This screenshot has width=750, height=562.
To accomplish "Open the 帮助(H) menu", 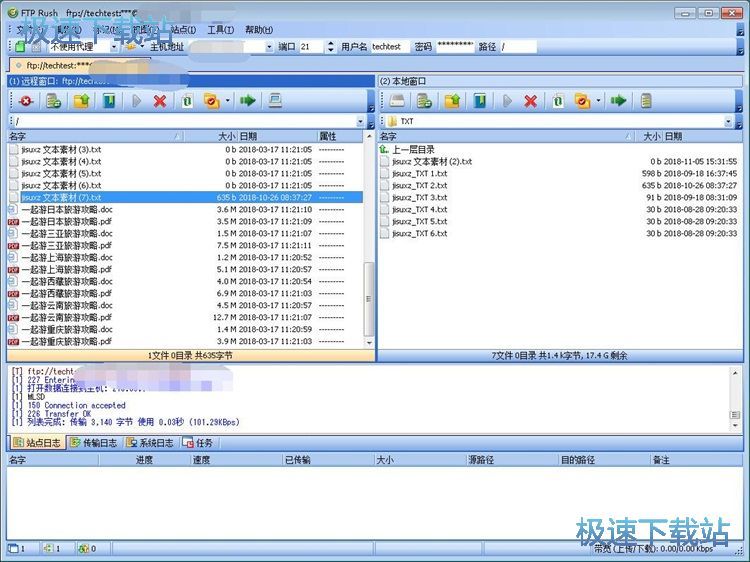I will click(x=259, y=30).
